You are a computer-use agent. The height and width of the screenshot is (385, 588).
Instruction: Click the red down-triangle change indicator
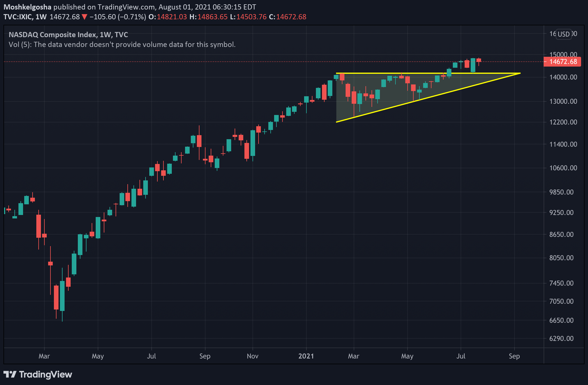click(x=84, y=17)
